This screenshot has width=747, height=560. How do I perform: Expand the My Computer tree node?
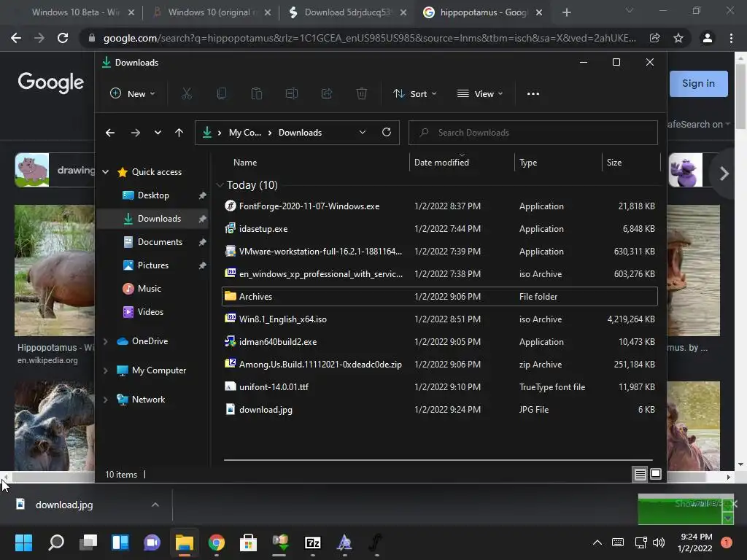(x=106, y=370)
